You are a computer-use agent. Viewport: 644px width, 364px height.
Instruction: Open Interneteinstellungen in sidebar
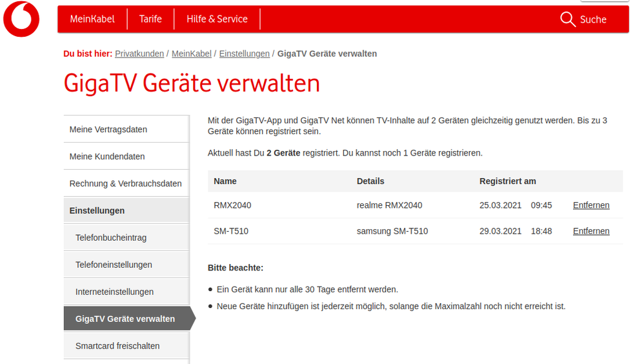pos(126,292)
